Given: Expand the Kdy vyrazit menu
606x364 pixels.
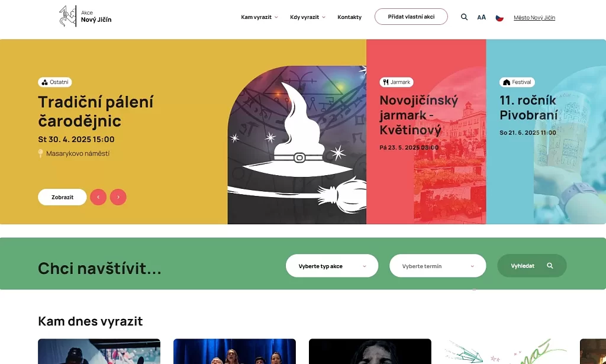Looking at the screenshot, I should coord(308,17).
